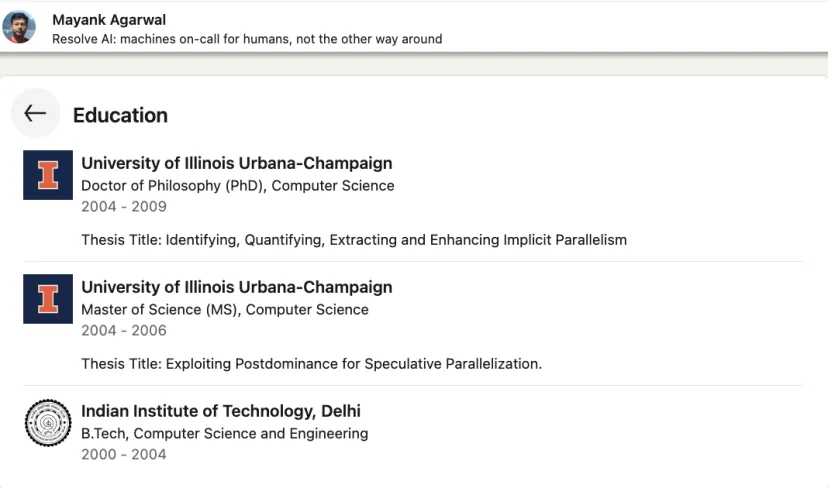The image size is (828, 488).
Task: Click the 2000 - 2004 date range
Action: point(124,454)
